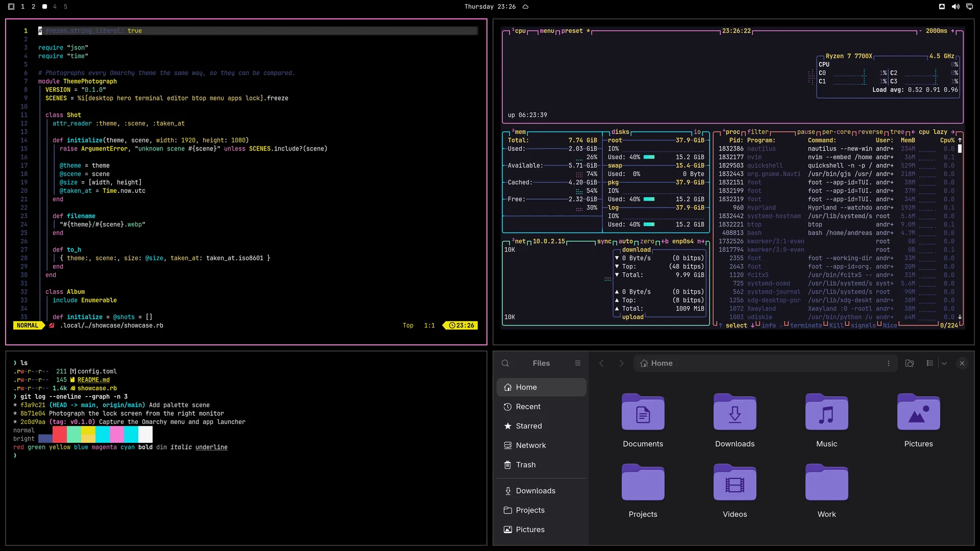Open the btop menu option
Viewport: 980px width, 551px height.
click(x=547, y=31)
